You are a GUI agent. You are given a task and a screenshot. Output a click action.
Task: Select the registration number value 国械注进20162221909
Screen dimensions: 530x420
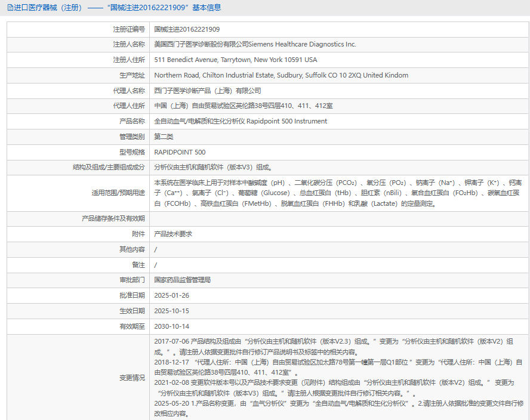(187, 29)
